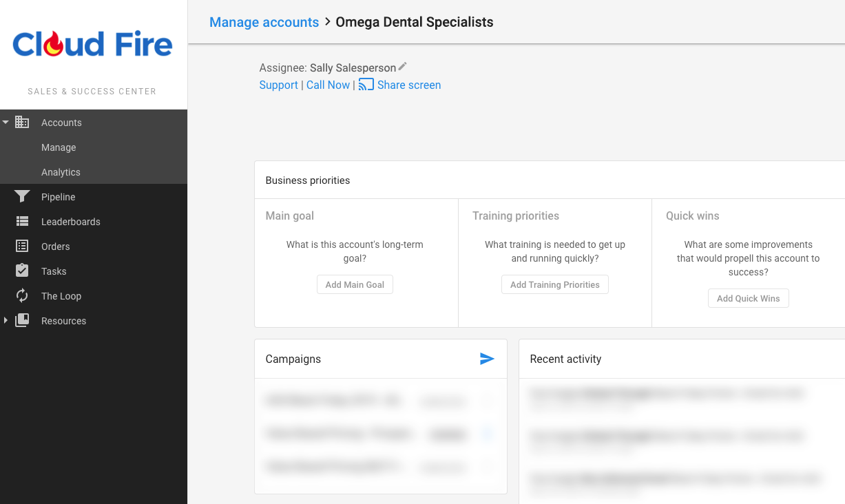Follow the Support link
The image size is (845, 504).
click(278, 85)
